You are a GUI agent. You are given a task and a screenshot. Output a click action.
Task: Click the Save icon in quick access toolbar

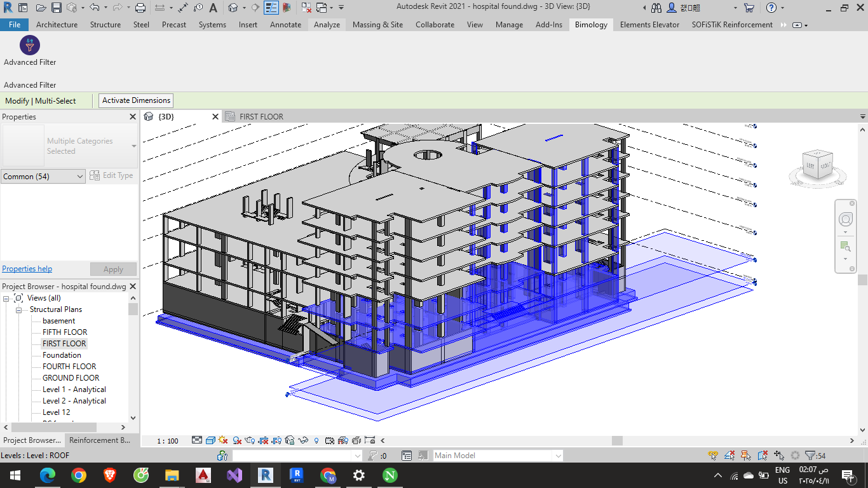[x=56, y=8]
